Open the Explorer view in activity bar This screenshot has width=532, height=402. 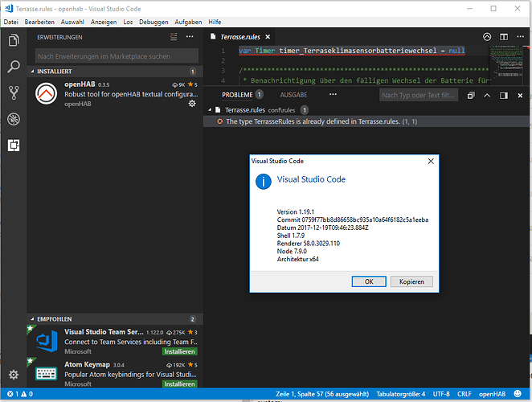[14, 40]
